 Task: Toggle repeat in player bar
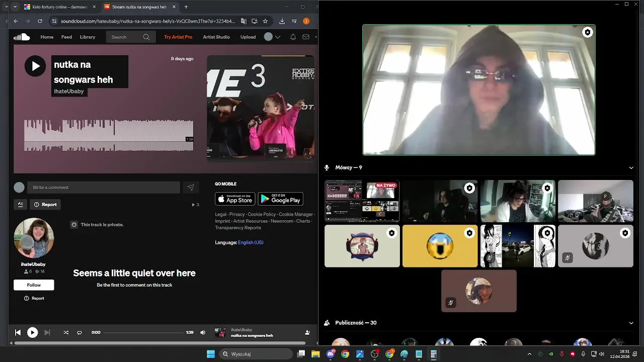point(79,332)
